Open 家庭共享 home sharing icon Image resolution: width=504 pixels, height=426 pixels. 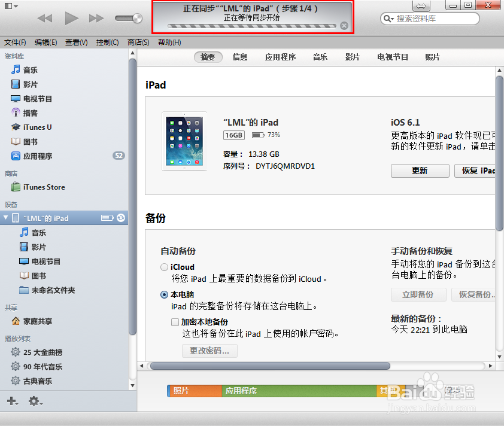point(16,321)
